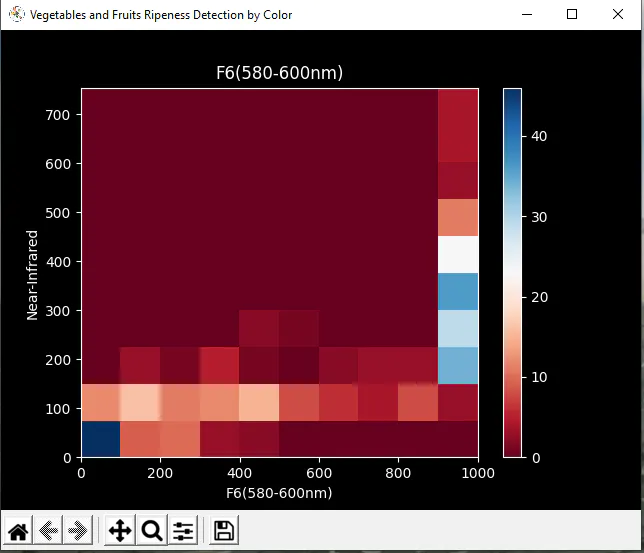Go forward to next view arrow
This screenshot has width=644, height=553.
click(x=78, y=530)
